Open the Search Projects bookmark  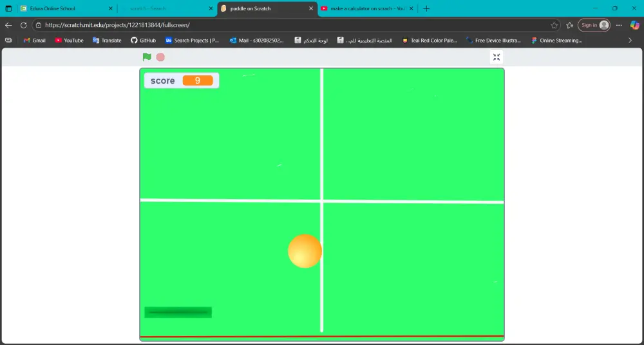click(192, 41)
